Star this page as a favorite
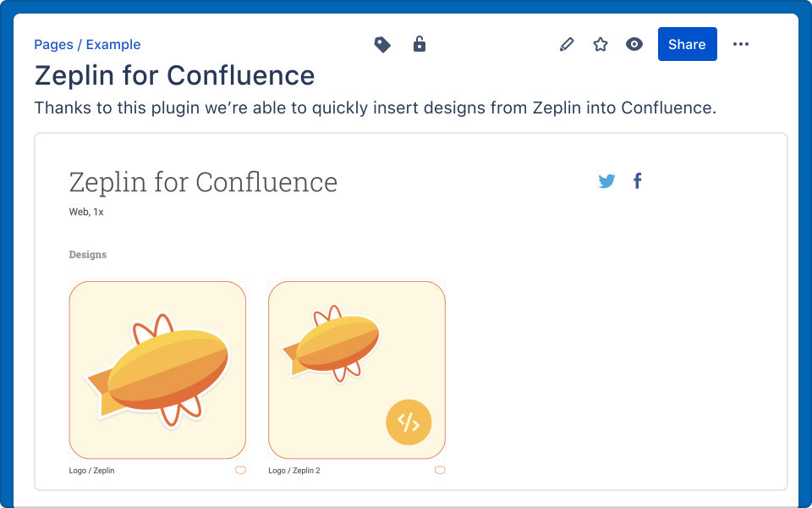The image size is (812, 508). point(601,45)
